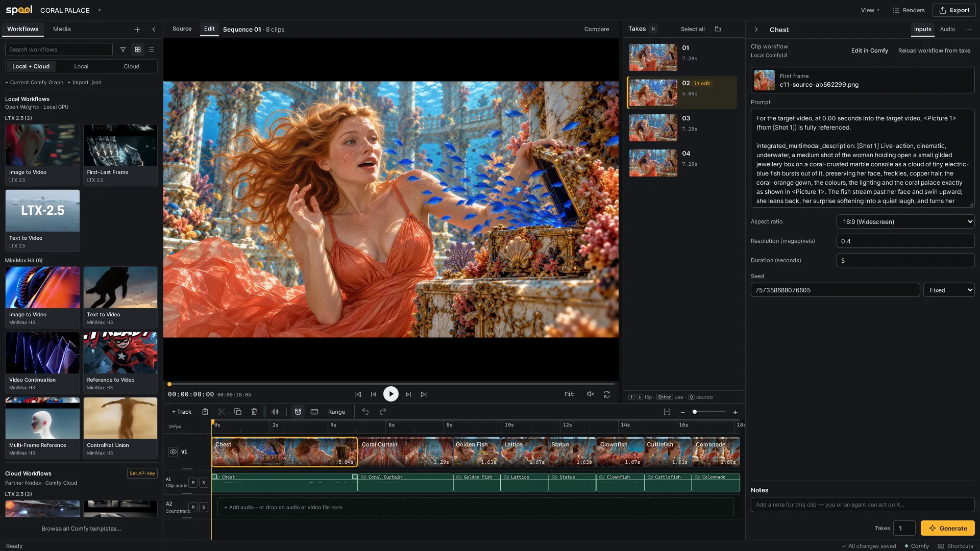This screenshot has width=980, height=551.
Task: Open the workflow filter options
Action: (123, 49)
